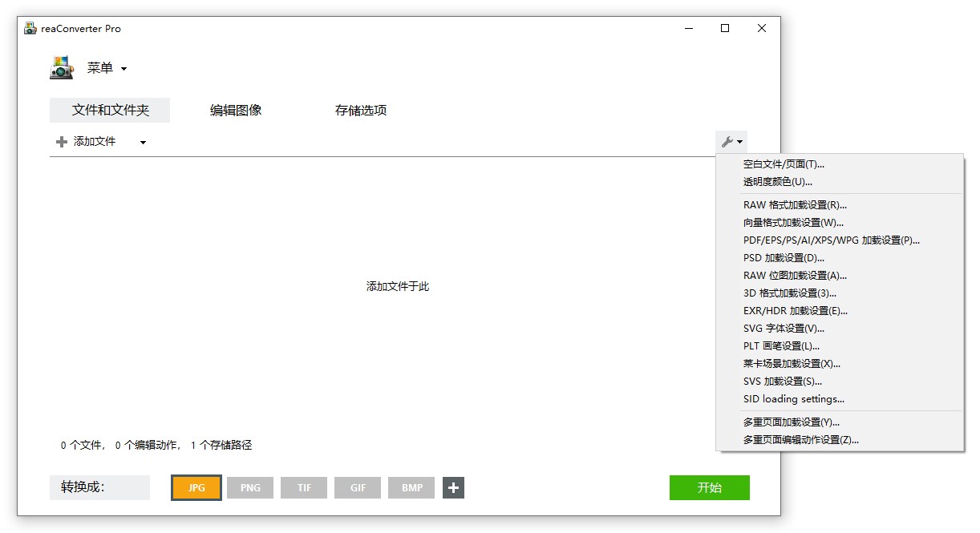This screenshot has width=980, height=533.
Task: Click the 0 个编辑动作 status text
Action: tap(147, 446)
